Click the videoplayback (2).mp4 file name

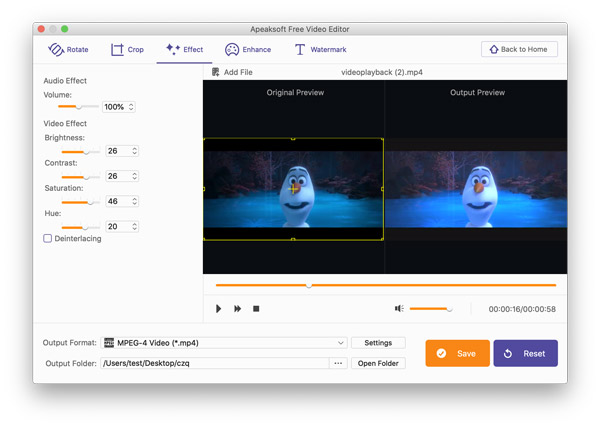point(382,72)
